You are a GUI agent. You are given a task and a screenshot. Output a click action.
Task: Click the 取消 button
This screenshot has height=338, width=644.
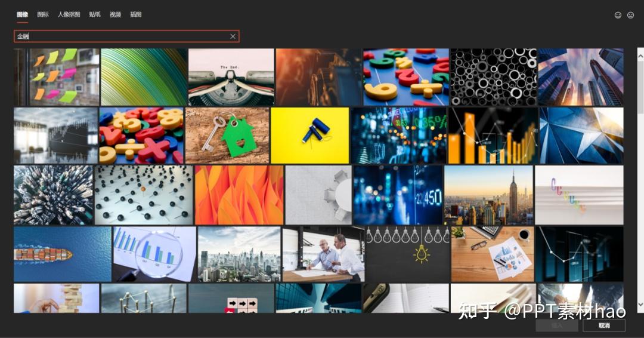click(x=603, y=325)
